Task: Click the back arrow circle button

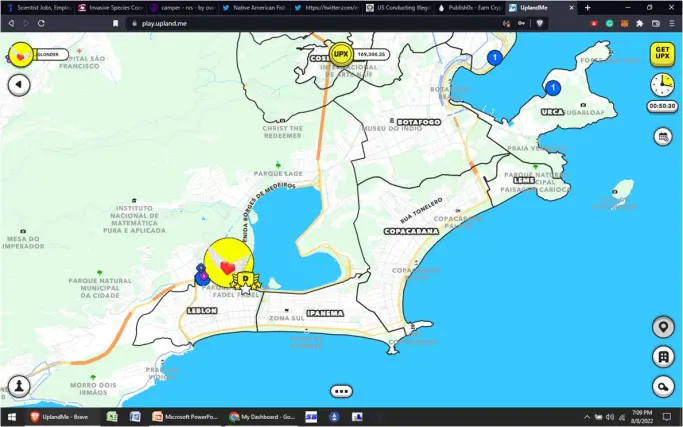Action: click(x=19, y=85)
